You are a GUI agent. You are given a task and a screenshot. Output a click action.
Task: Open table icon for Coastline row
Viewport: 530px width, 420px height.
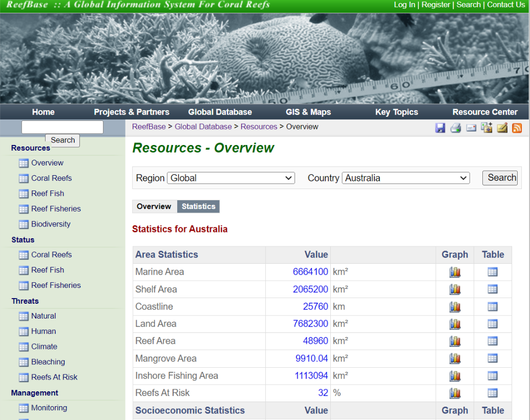[493, 307]
